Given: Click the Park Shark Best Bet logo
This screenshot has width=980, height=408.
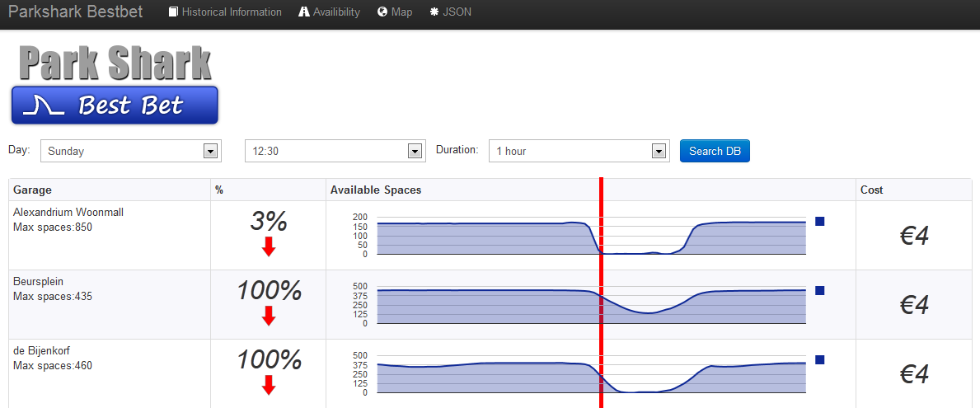Looking at the screenshot, I should pos(115,84).
